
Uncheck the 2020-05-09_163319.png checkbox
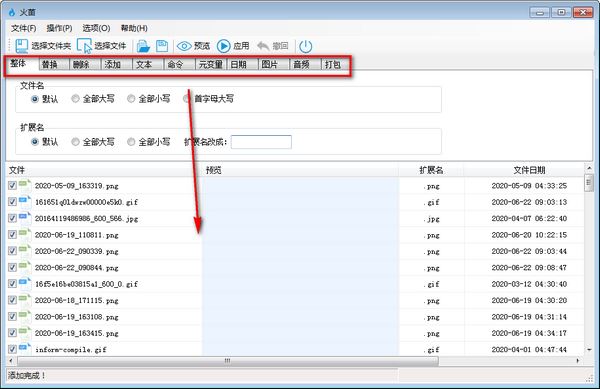[x=12, y=186]
